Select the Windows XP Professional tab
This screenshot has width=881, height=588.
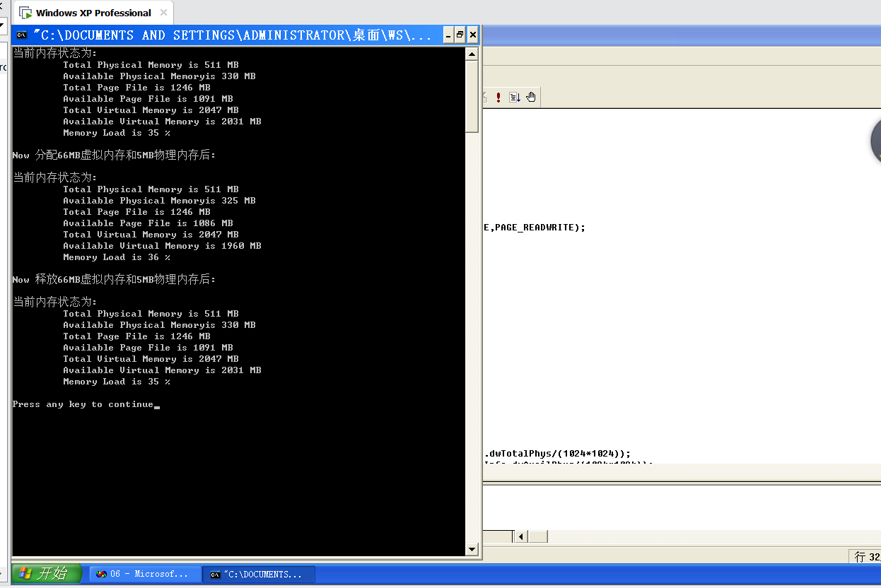coord(93,13)
